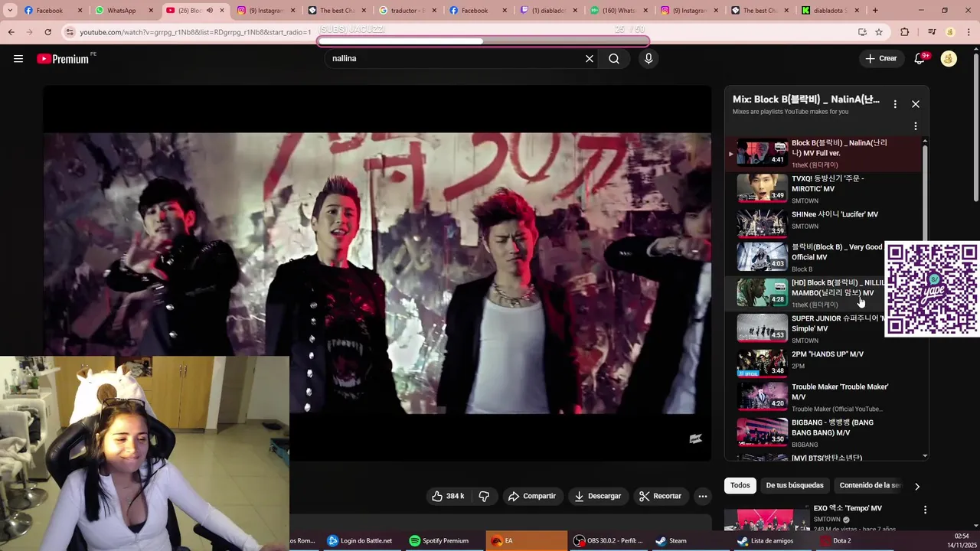Screen dimensions: 980x551
Task: Start voice search with the microphone
Action: tap(648, 58)
